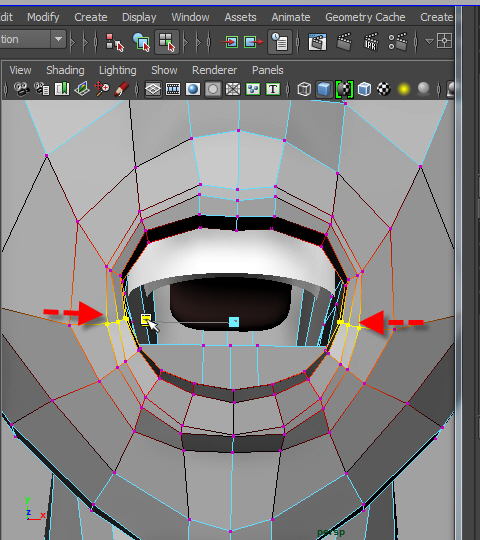Click the cyan manipulator center square
The image size is (480, 540).
(234, 322)
